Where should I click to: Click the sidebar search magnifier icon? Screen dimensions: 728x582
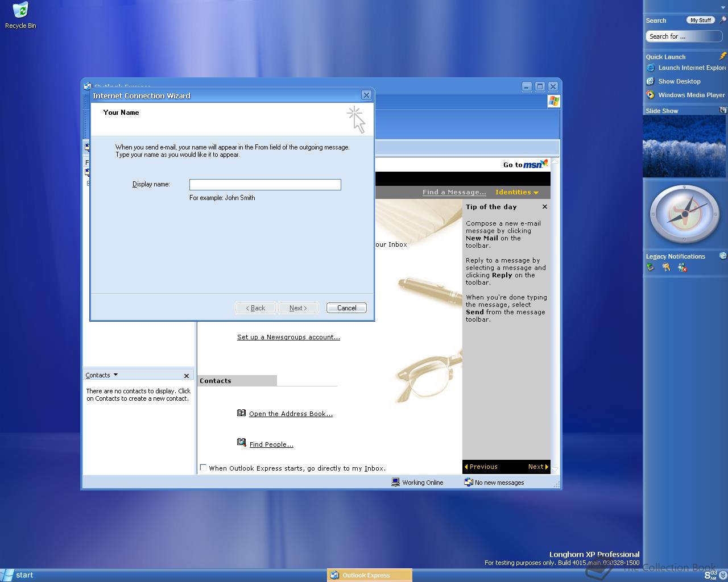723,20
